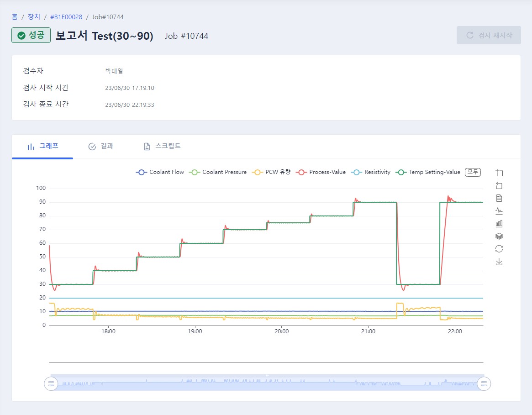Image resolution: width=532 pixels, height=415 pixels.
Task: Hide the Coolant Pressure legend series
Action: click(x=218, y=172)
